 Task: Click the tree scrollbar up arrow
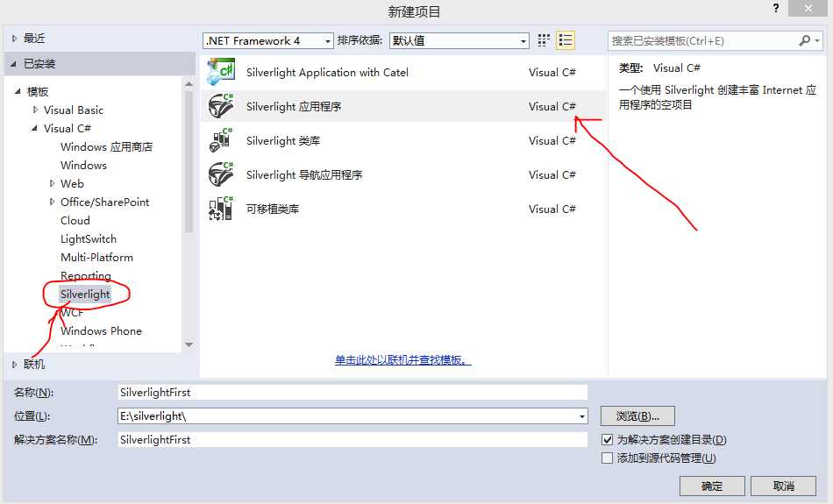(189, 83)
